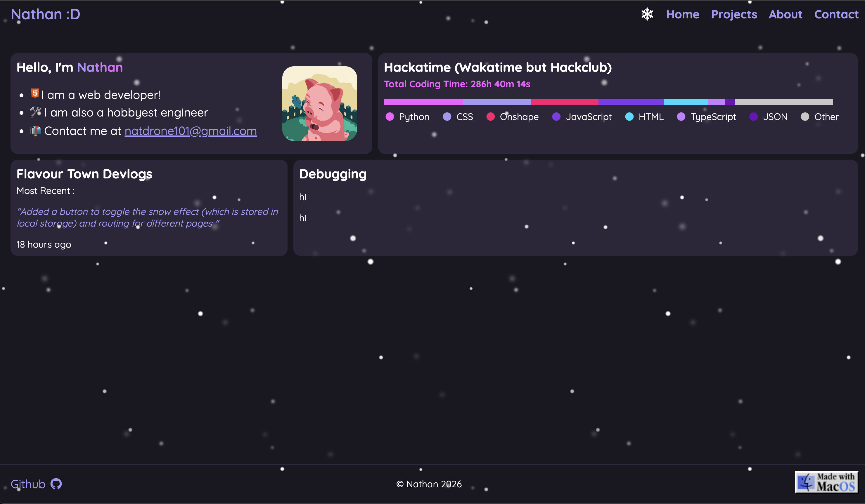Click the Python legend color dot
Image resolution: width=865 pixels, height=504 pixels.
point(390,117)
